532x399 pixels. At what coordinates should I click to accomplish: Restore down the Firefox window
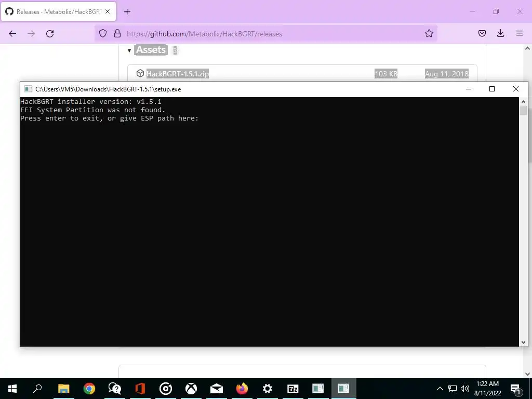[496, 11]
